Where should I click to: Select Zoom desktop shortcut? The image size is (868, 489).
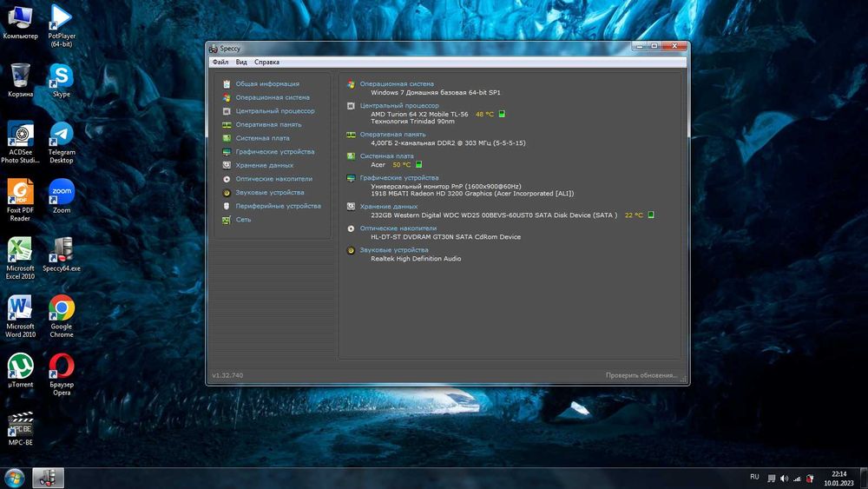pos(62,196)
